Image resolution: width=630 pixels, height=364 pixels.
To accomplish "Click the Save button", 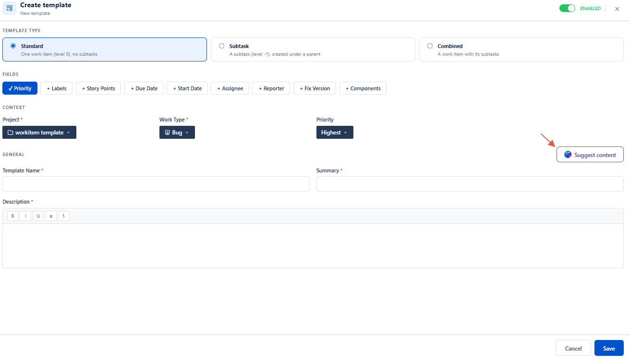I will [609, 348].
